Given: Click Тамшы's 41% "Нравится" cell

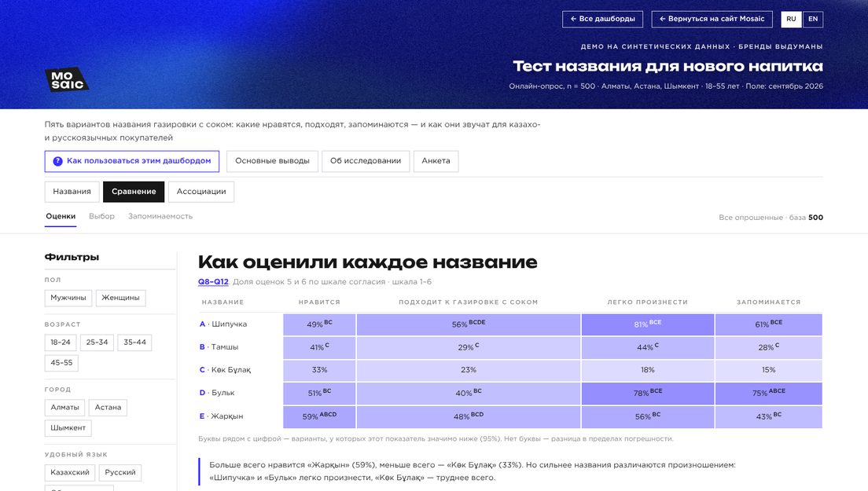Looking at the screenshot, I should (x=319, y=348).
